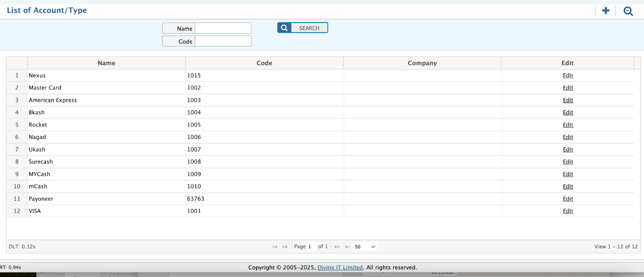Open Edit for Payoneer
Image resolution: width=644 pixels, height=277 pixels.
click(568, 199)
